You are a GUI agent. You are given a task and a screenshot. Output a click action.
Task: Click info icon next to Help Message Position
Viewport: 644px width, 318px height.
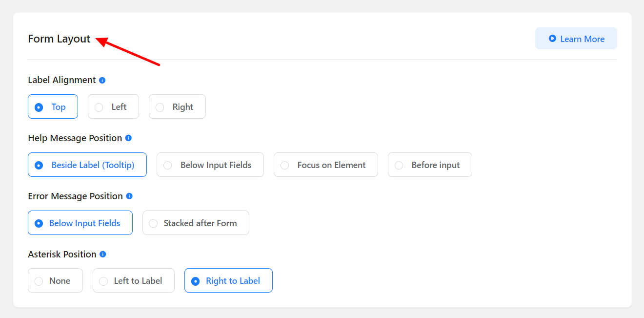(x=129, y=138)
